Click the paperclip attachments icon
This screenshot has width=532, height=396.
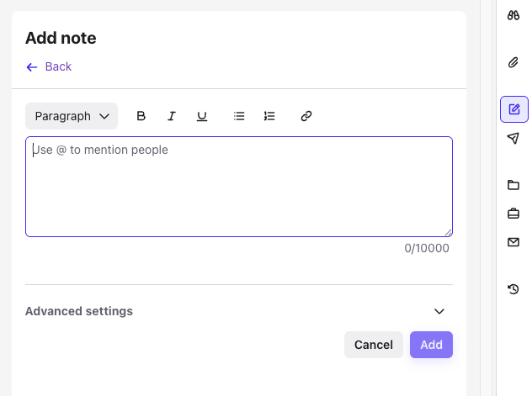(513, 62)
